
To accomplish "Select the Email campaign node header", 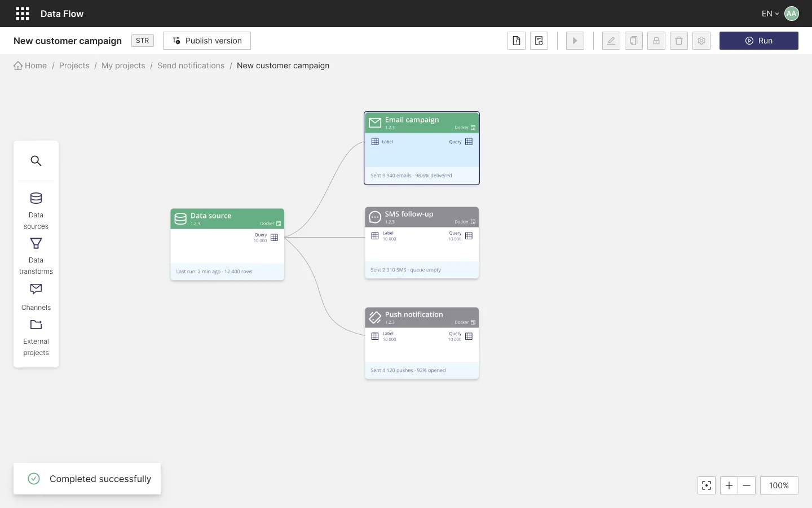I will 422,123.
